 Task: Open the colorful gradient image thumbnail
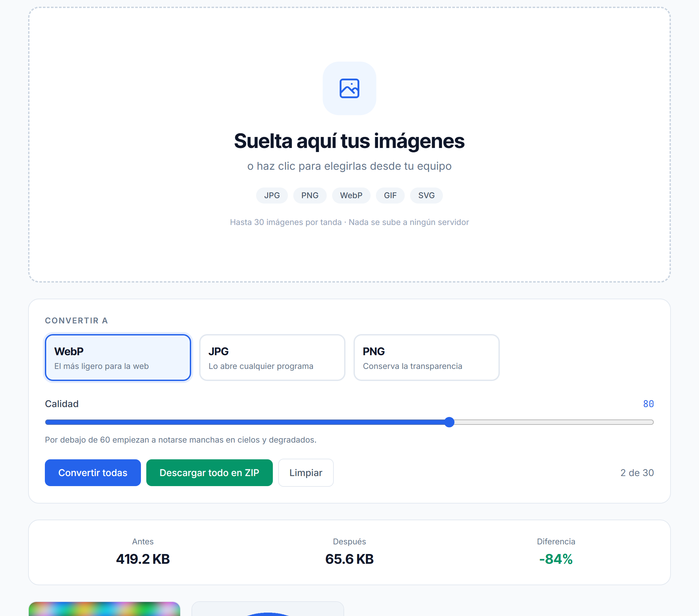(x=104, y=609)
